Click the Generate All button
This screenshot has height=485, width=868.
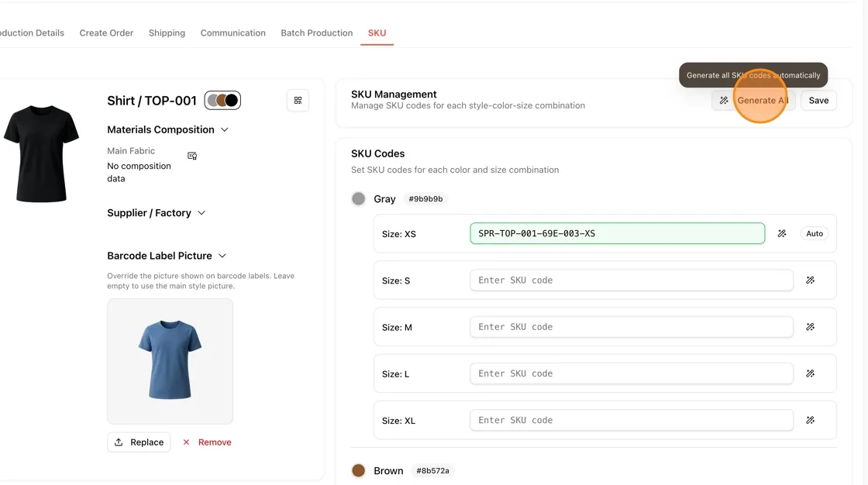[754, 100]
